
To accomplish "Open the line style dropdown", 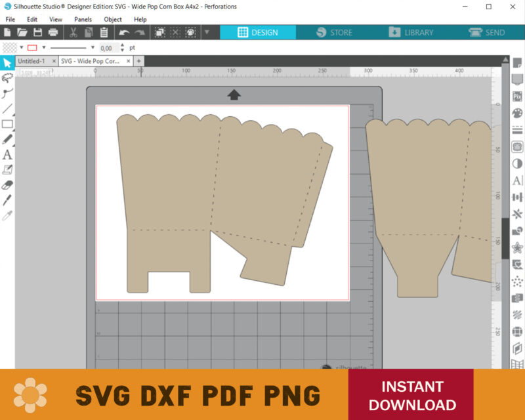I will pyautogui.click(x=93, y=47).
